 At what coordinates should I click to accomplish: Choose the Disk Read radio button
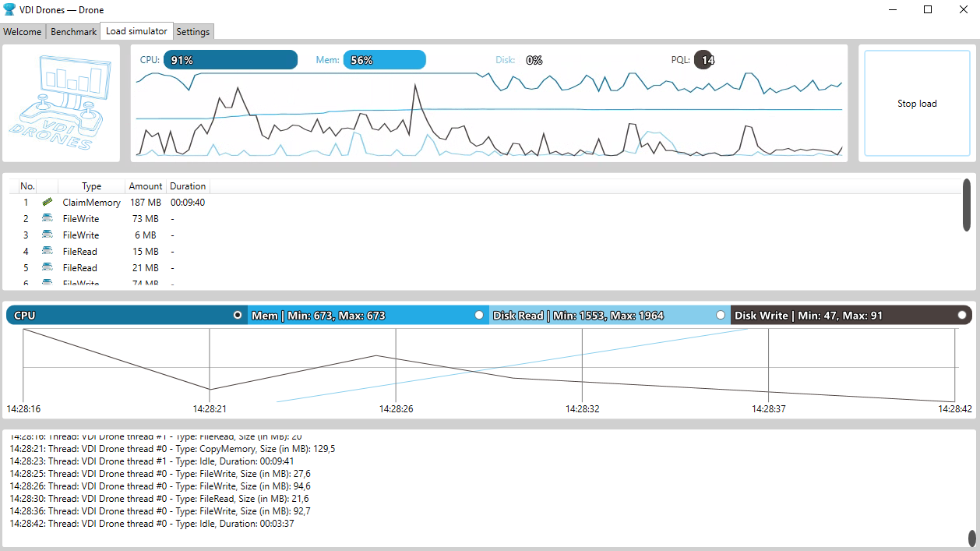721,316
